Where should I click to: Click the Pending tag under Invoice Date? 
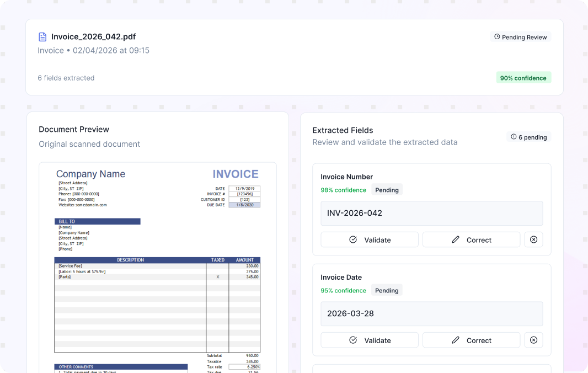coord(387,290)
